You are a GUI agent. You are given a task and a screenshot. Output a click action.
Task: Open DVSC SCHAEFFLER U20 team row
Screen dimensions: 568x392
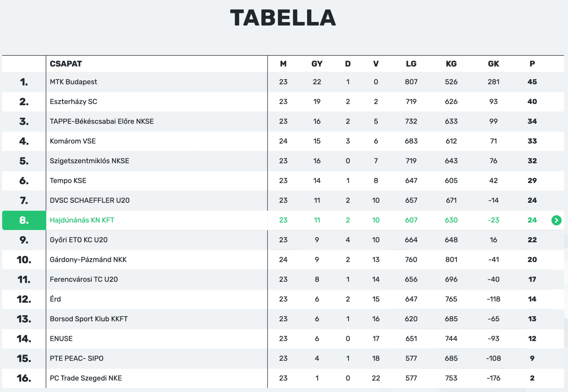(x=90, y=200)
